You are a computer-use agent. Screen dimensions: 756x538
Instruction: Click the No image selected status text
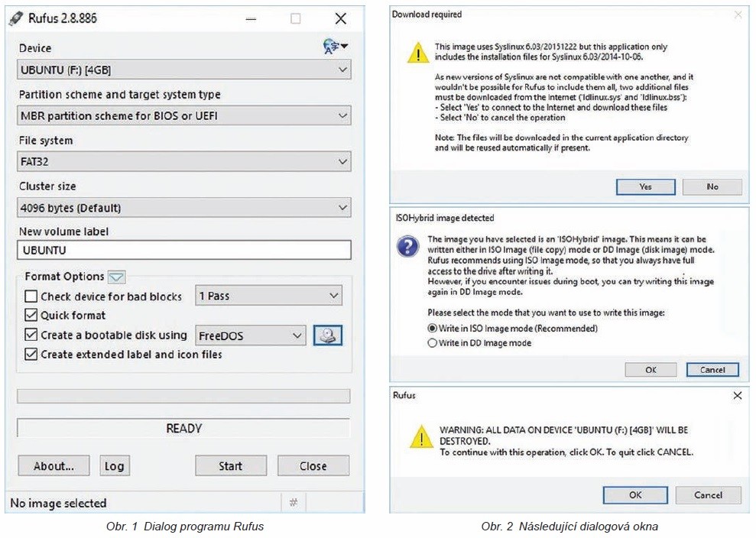58,503
